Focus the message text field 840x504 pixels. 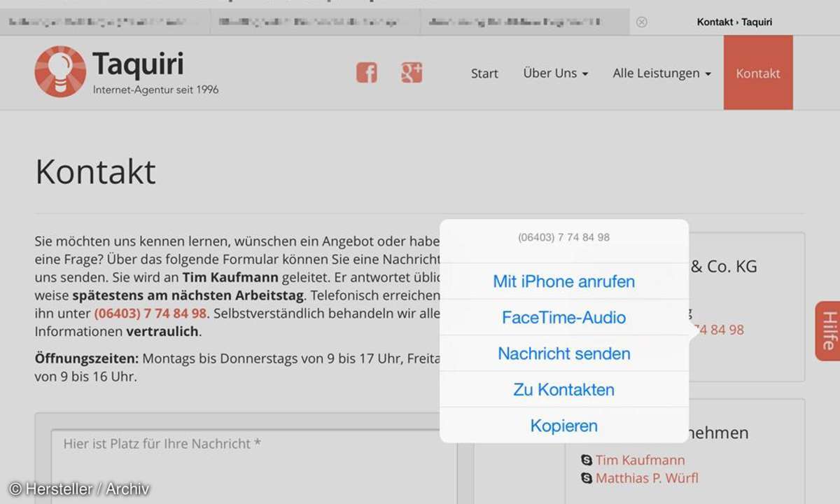[x=254, y=467]
